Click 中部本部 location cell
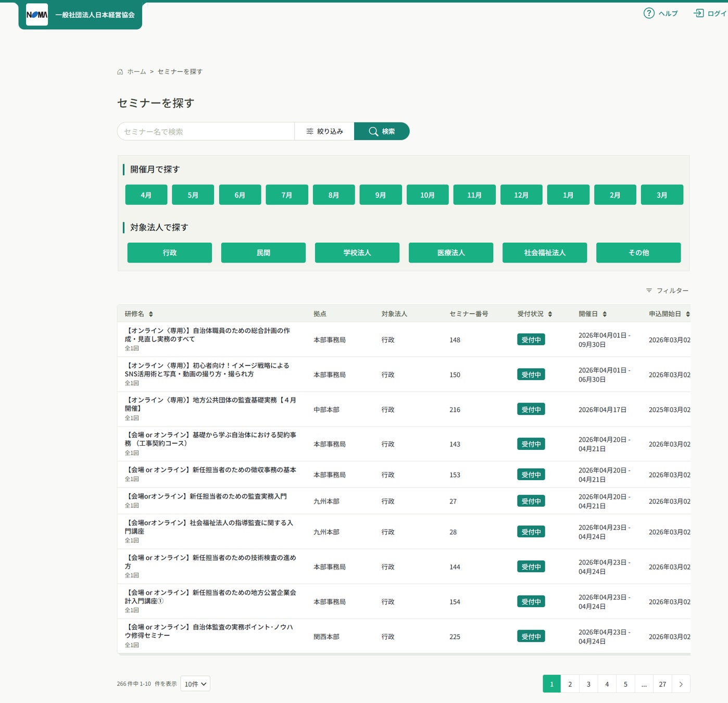728x703 pixels. (x=327, y=410)
